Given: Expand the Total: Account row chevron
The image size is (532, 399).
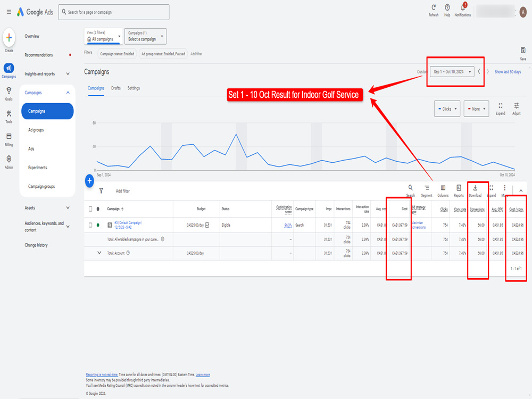Looking at the screenshot, I should (99, 253).
